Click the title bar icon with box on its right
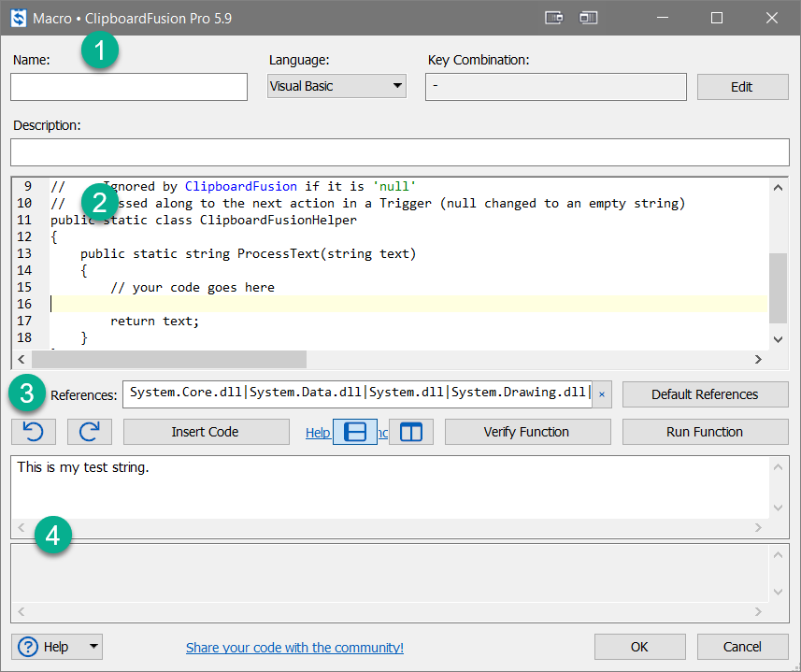The height and width of the screenshot is (672, 801). 553,18
